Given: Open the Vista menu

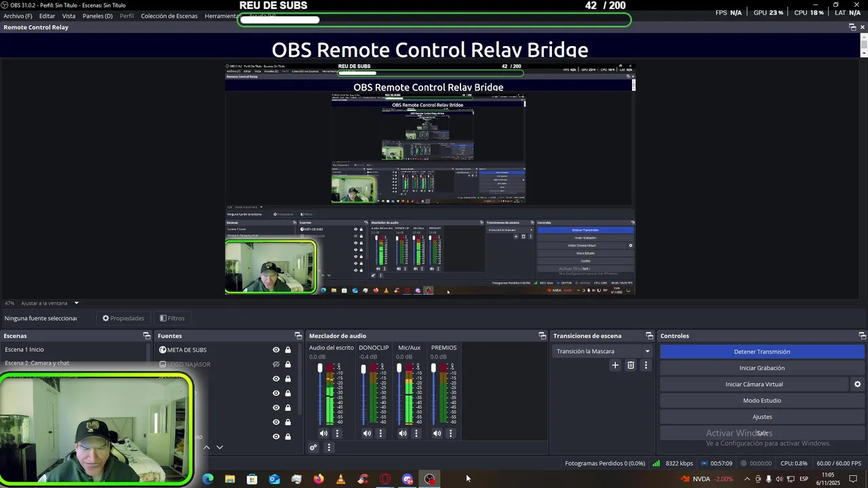Looking at the screenshot, I should (68, 16).
